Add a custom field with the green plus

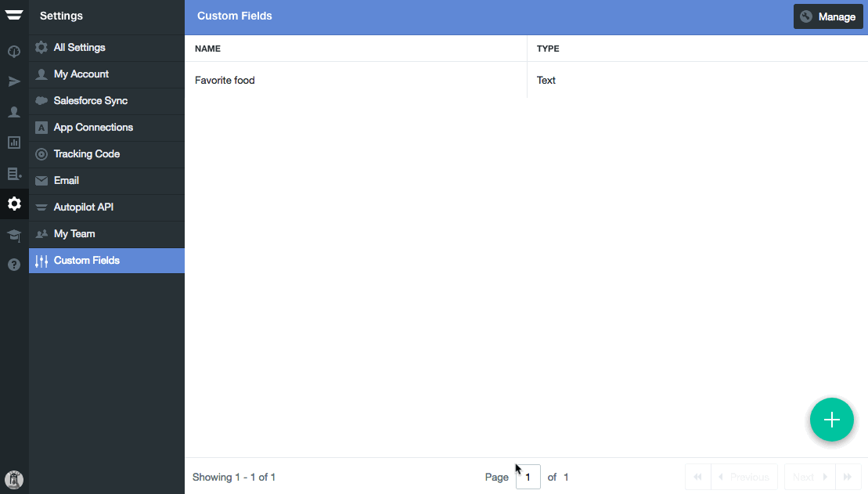click(831, 420)
